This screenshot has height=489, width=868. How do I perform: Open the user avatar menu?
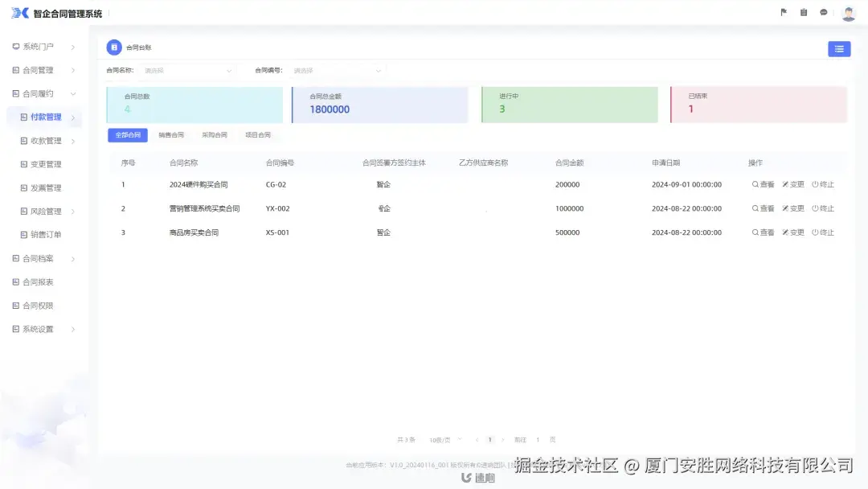click(x=848, y=14)
